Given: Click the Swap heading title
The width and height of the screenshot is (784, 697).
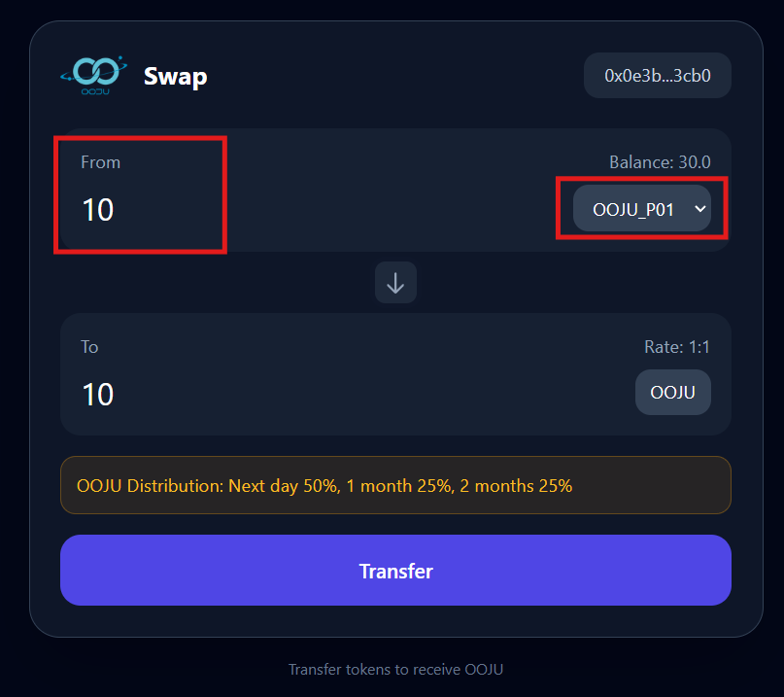Looking at the screenshot, I should [175, 76].
